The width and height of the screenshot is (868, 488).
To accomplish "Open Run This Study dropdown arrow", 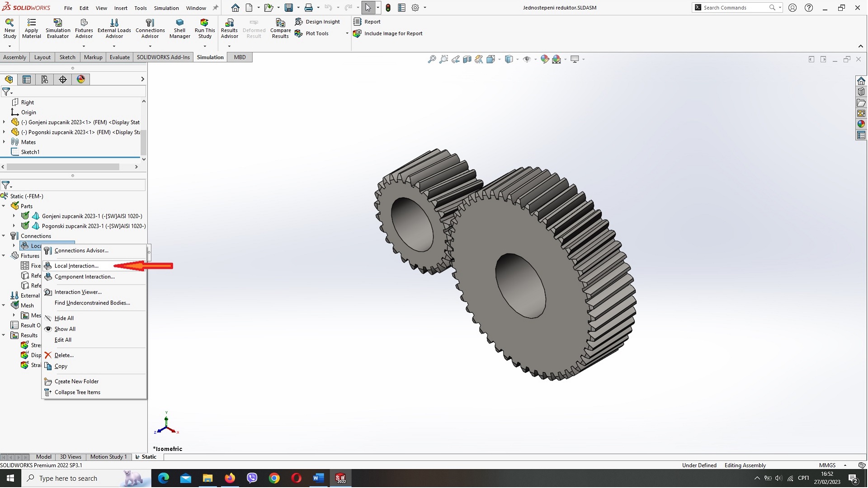I will [205, 46].
